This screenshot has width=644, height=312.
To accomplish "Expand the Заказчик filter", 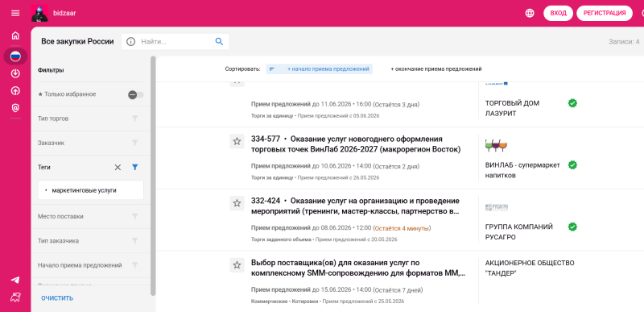I will tap(90, 143).
